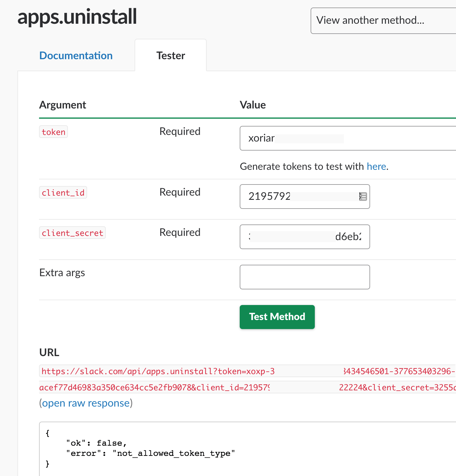The width and height of the screenshot is (456, 476).
Task: Click Required text in client_secret row
Action: coord(180,232)
